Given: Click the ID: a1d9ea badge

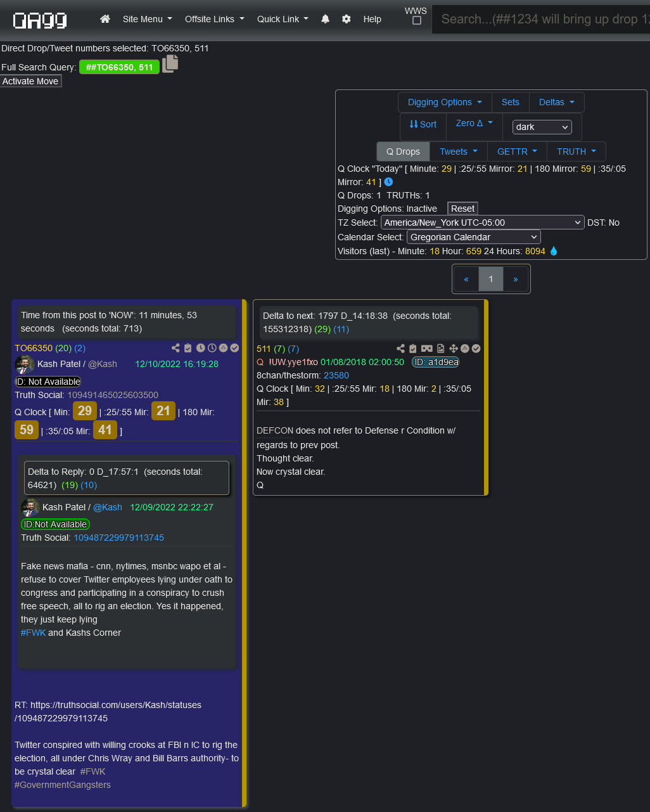Looking at the screenshot, I should [x=435, y=362].
